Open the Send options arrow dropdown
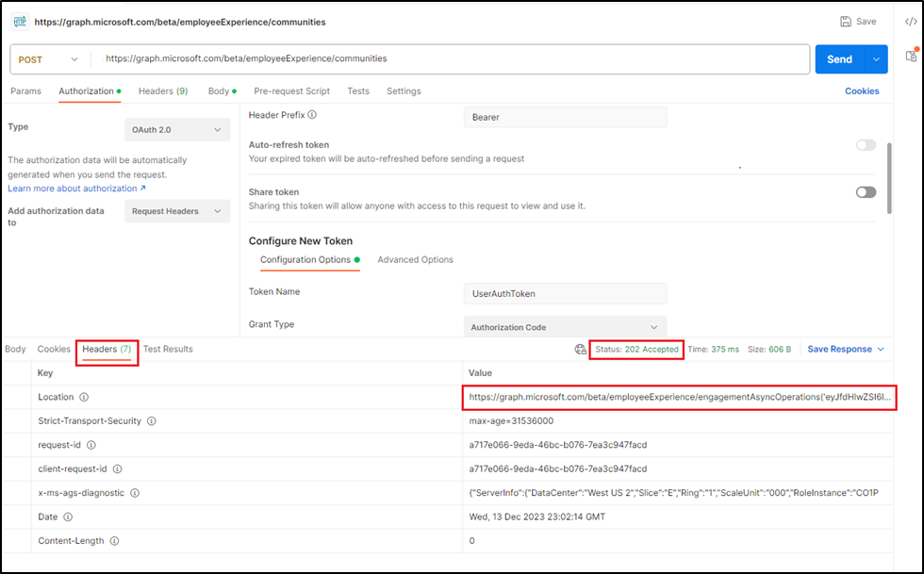This screenshot has height=574, width=924. 876,59
